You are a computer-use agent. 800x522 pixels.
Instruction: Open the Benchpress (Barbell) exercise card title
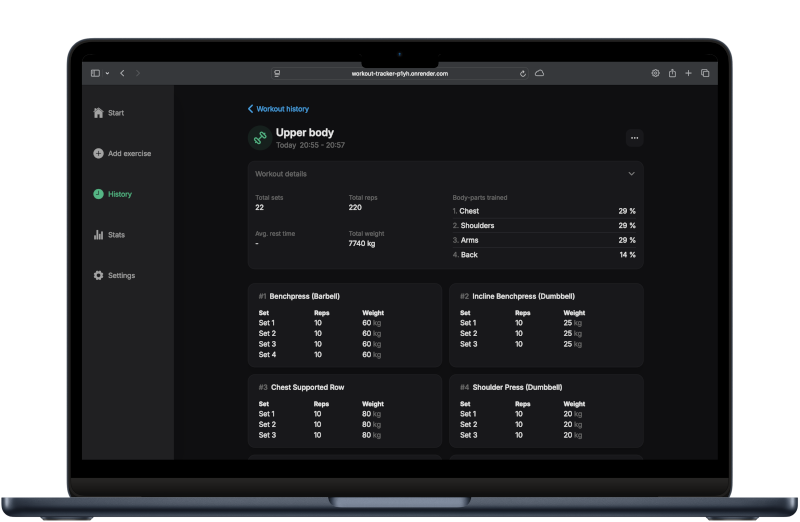[x=304, y=296]
